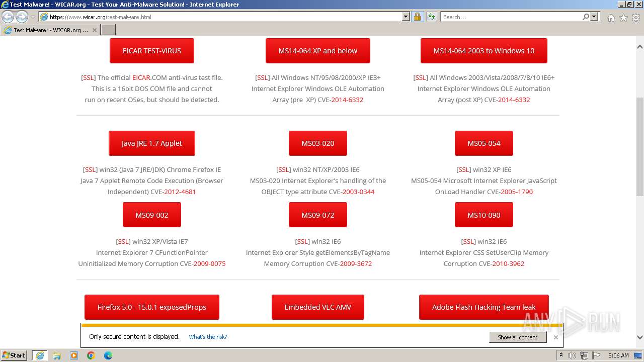Refresh the page with the green arrows icon
The height and width of the screenshot is (362, 644).
pos(431,17)
